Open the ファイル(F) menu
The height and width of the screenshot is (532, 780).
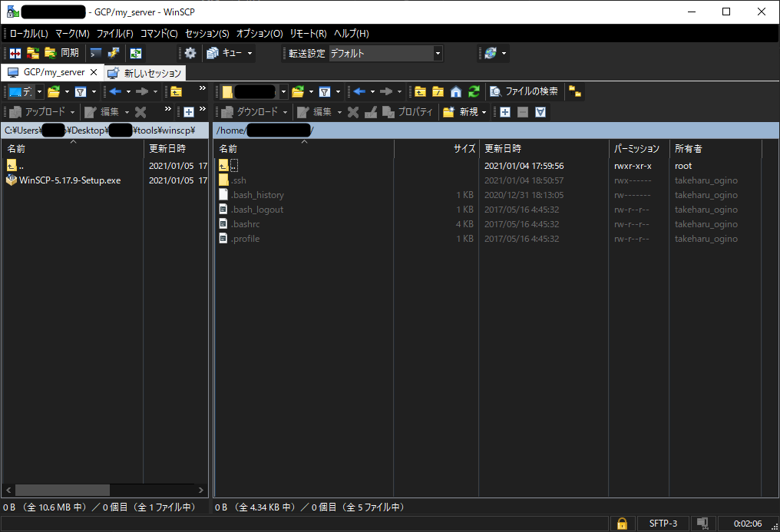point(115,33)
